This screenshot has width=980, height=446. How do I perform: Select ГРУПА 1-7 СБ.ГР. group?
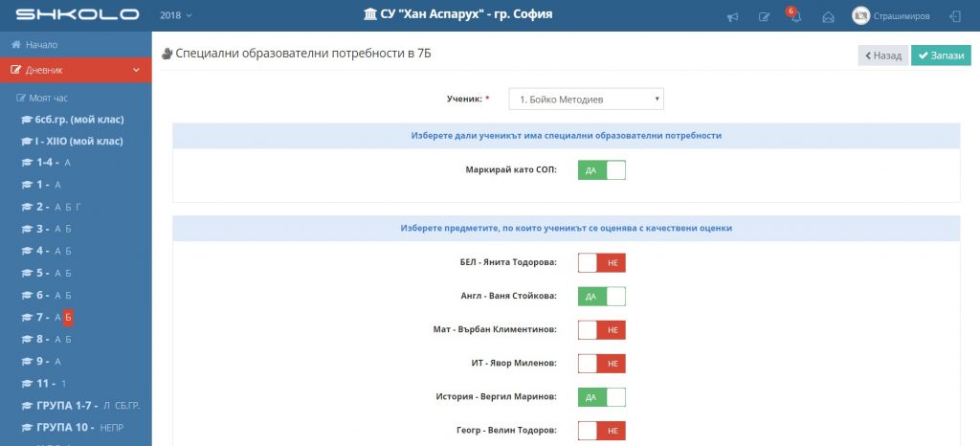pyautogui.click(x=129, y=406)
